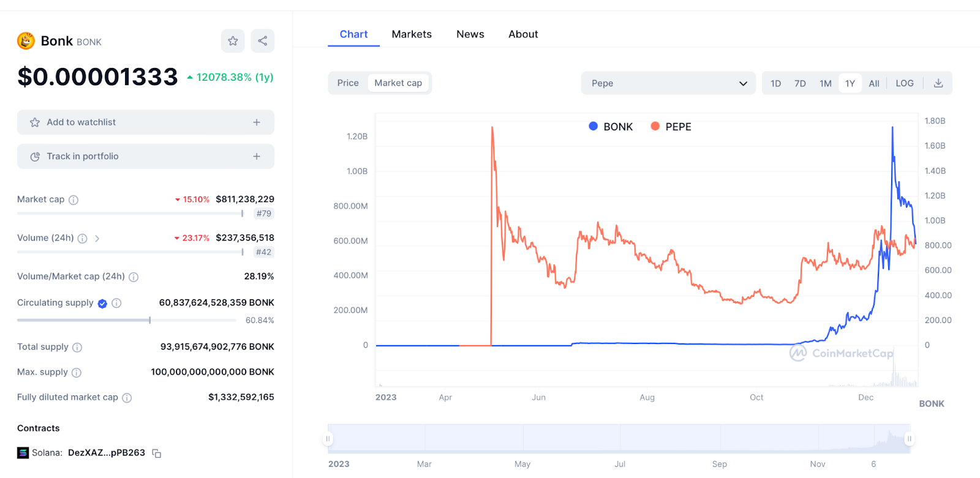The width and height of the screenshot is (980, 478).
Task: Open the share icon button
Action: (x=263, y=41)
